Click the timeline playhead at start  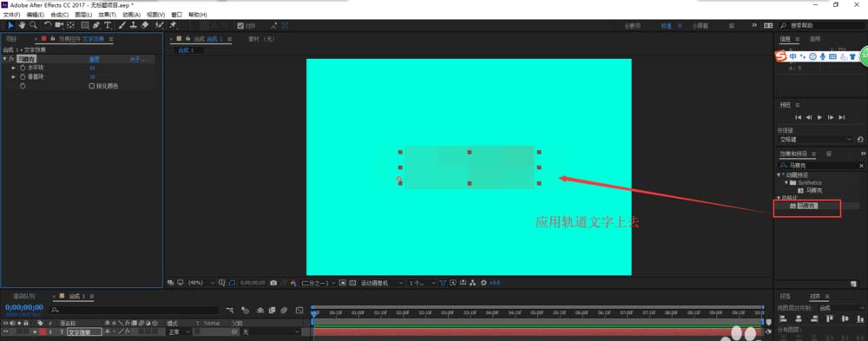click(x=314, y=314)
